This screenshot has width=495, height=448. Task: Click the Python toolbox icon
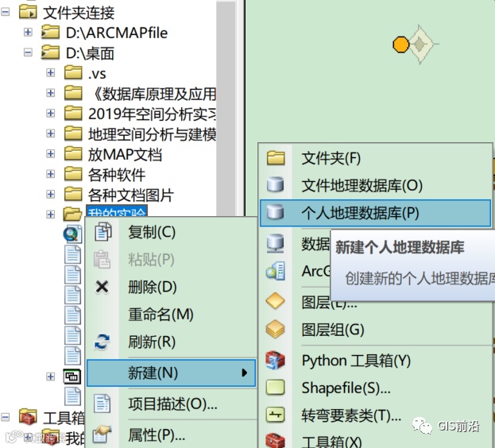coord(275,360)
